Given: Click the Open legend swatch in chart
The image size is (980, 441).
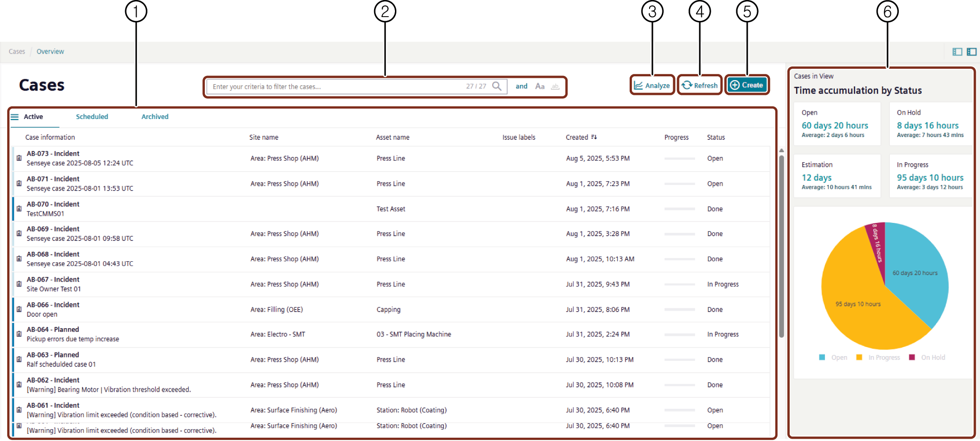Looking at the screenshot, I should 822,358.
